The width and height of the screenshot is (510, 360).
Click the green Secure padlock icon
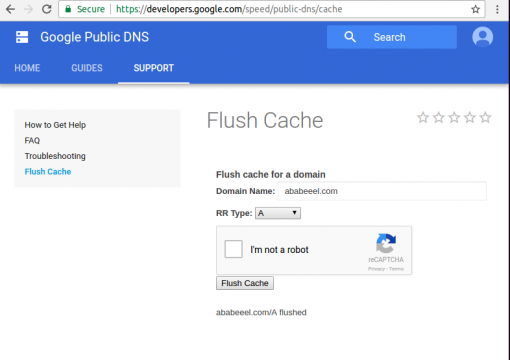coord(68,9)
